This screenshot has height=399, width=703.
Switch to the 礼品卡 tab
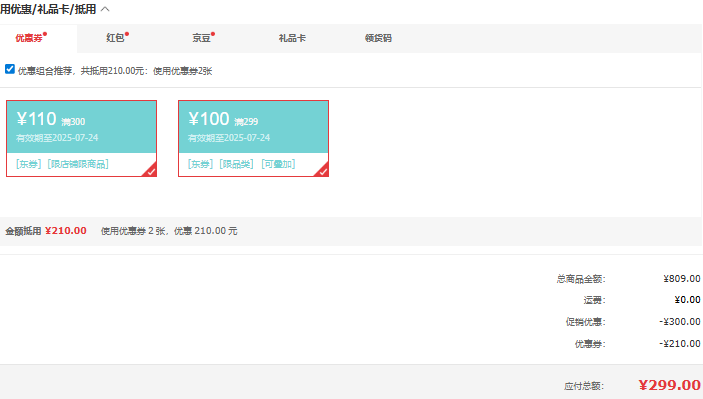(x=292, y=38)
